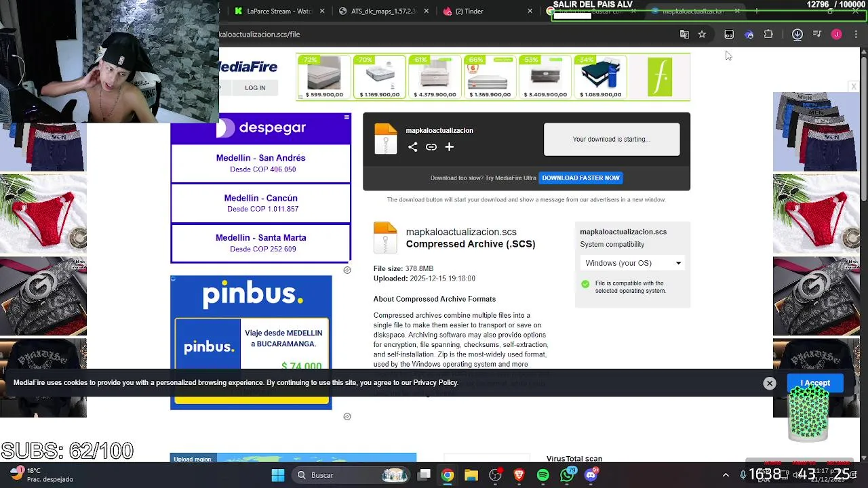Click the browser address bar URL
Image resolution: width=868 pixels, height=488 pixels.
click(260, 35)
